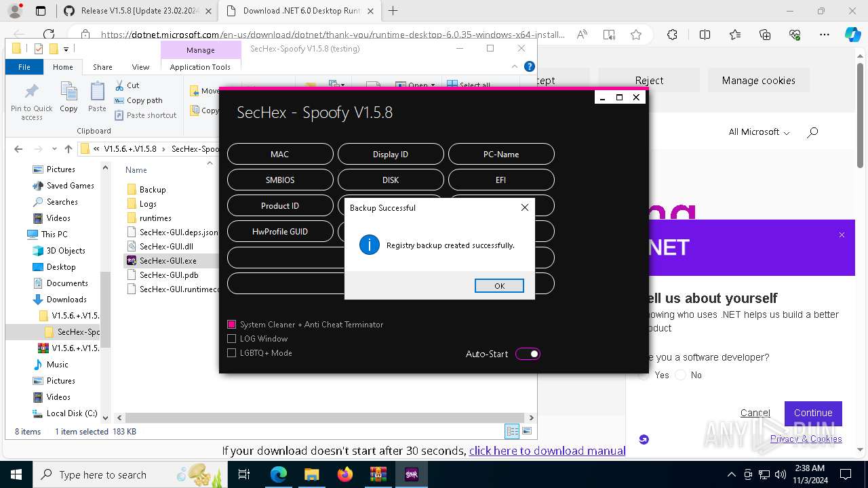Open Edge extensions icon
868x488 pixels.
[x=672, y=35]
